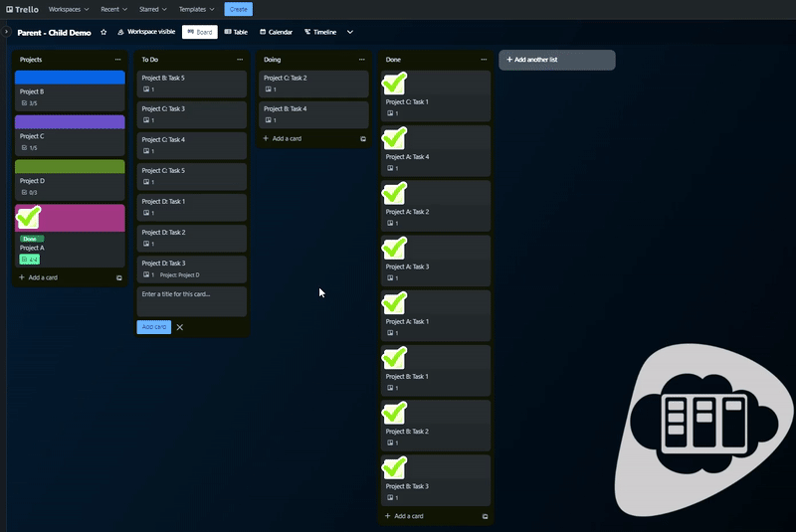
Task: Click the Add another list button
Action: coord(557,60)
